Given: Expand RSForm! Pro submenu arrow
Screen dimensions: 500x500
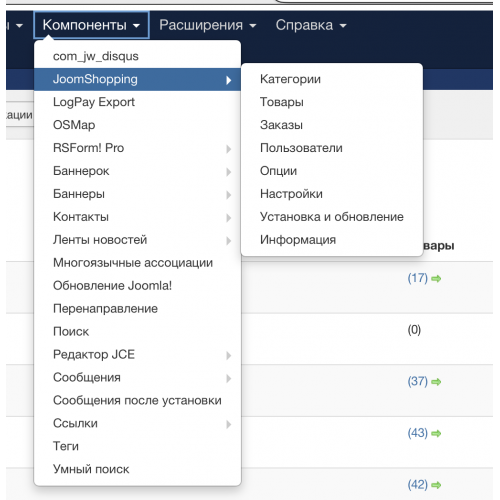Looking at the screenshot, I should [x=228, y=149].
